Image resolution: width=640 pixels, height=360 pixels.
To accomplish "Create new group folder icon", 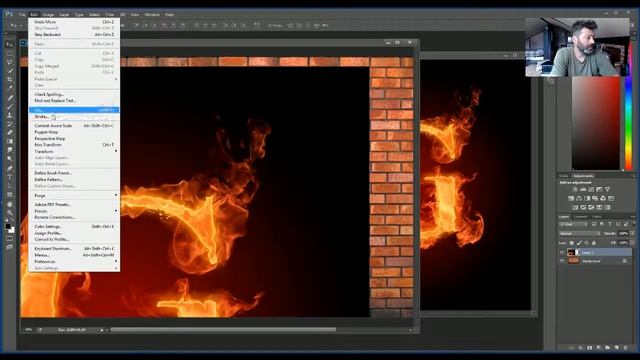I will point(608,348).
